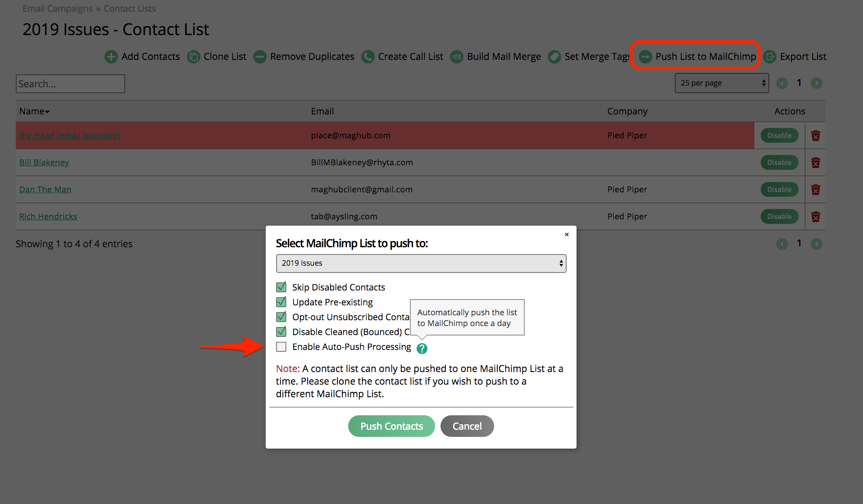Click the Set Merge Tags icon
The height and width of the screenshot is (504, 863).
point(554,57)
